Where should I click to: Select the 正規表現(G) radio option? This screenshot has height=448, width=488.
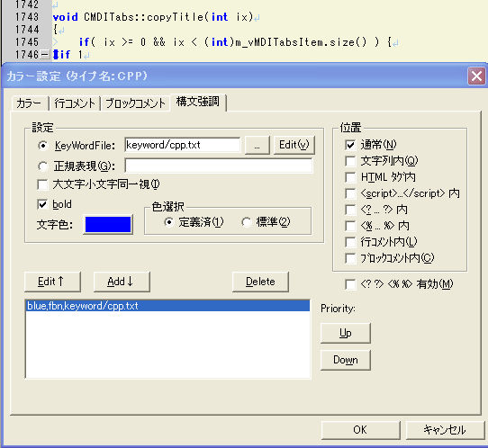click(x=43, y=166)
